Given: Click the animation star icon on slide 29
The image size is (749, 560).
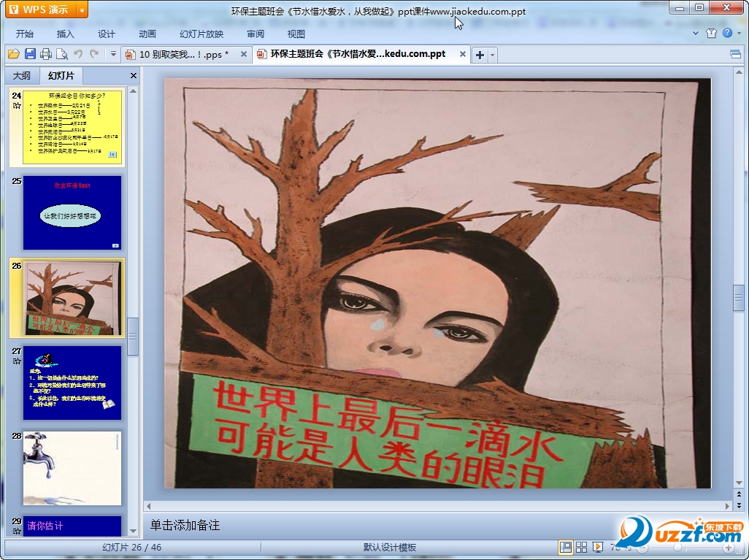Looking at the screenshot, I should point(17,531).
